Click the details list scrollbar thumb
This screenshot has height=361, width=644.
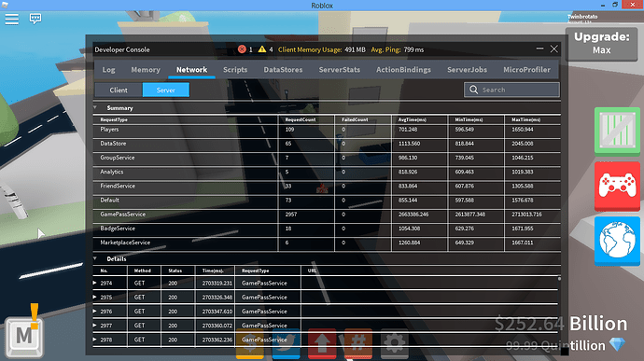(559, 279)
